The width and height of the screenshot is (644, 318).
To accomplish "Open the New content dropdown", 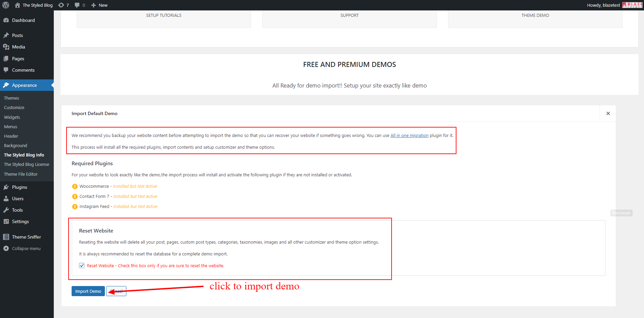I will tap(99, 5).
